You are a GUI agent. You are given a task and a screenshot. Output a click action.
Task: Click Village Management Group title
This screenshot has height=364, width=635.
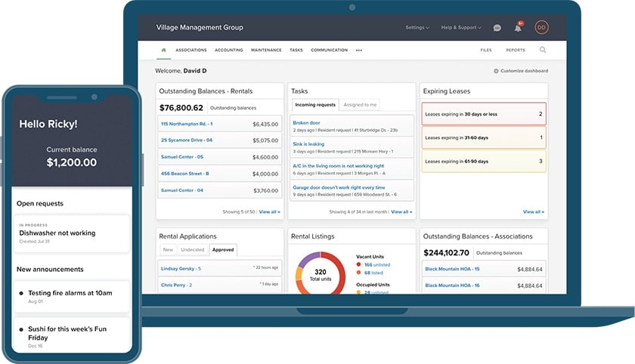click(x=200, y=27)
